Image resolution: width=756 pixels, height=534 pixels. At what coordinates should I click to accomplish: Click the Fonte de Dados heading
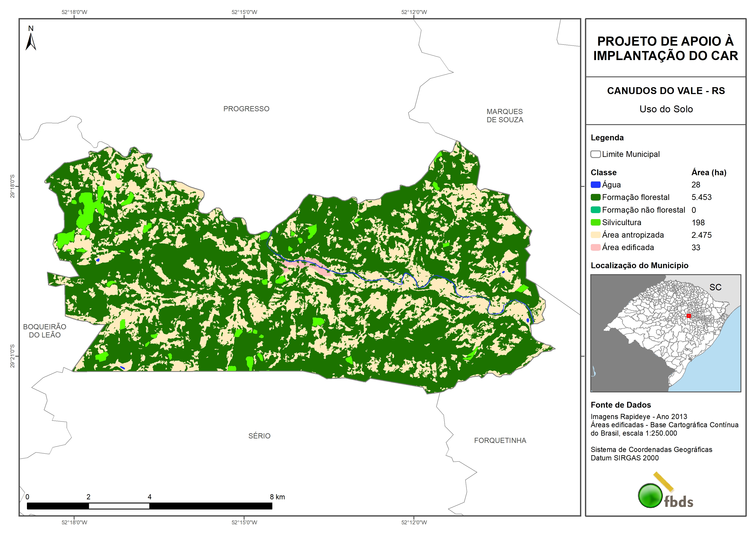621,405
